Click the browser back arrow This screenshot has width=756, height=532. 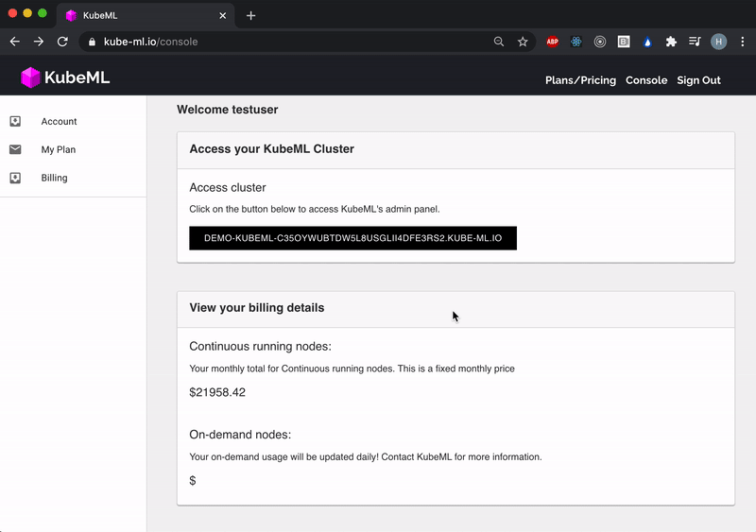(15, 42)
